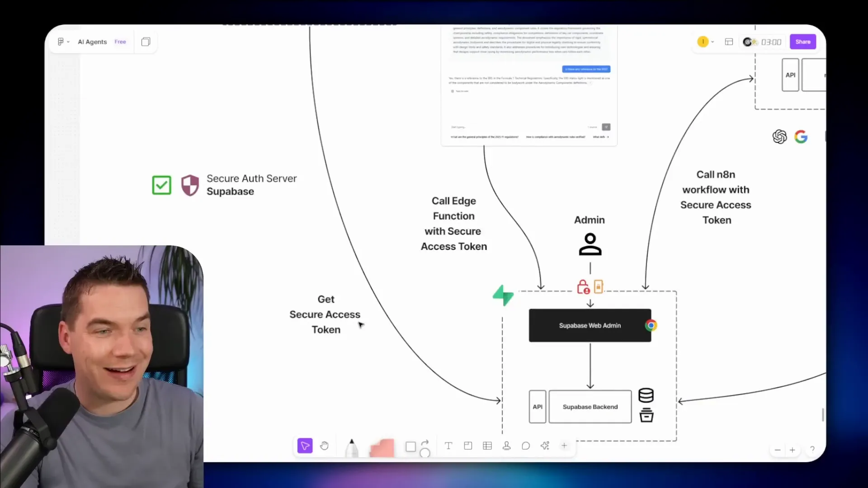Select the API box at top right
The height and width of the screenshot is (488, 868).
[790, 75]
